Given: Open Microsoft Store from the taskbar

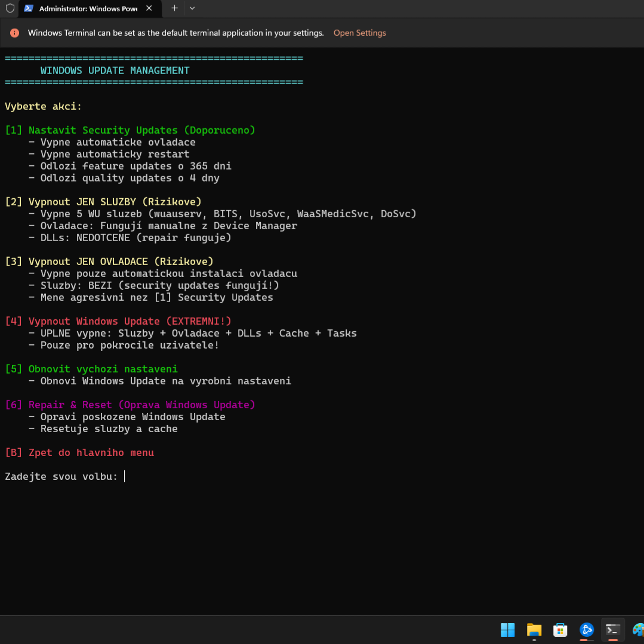Looking at the screenshot, I should pos(560,630).
